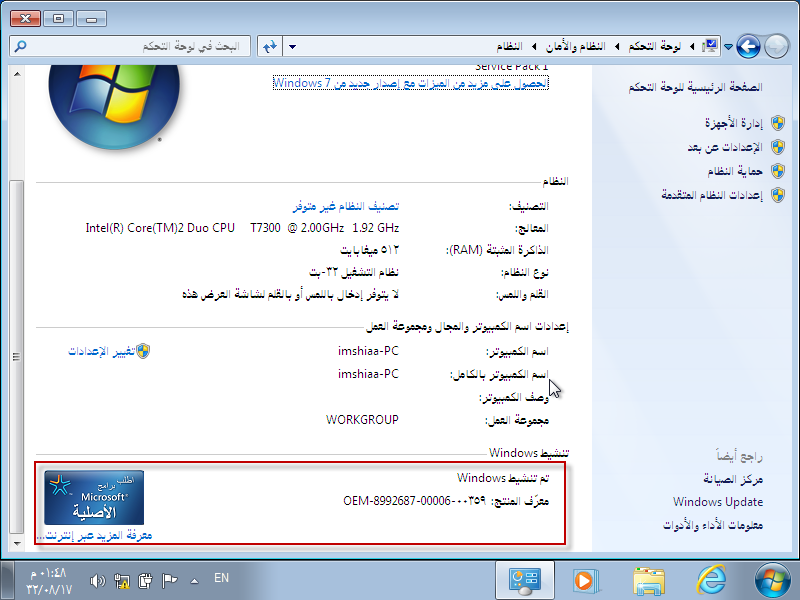Click the scrollbar up arrow

coord(17,74)
